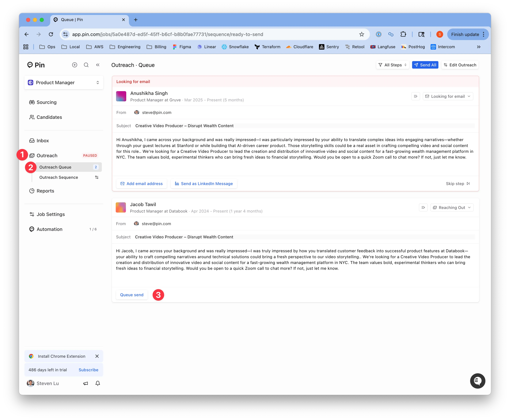Click the Subscribe trial link

(x=88, y=370)
